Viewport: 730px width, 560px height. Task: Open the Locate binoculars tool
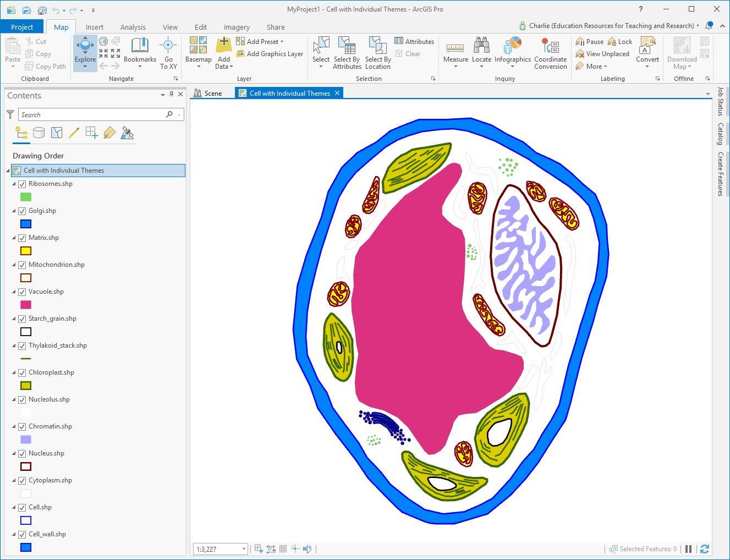pos(481,48)
